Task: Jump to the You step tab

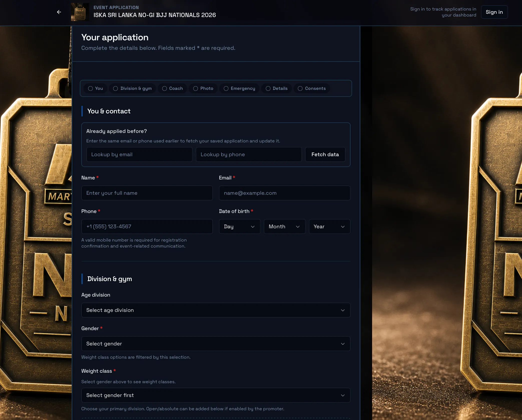Action: click(95, 88)
